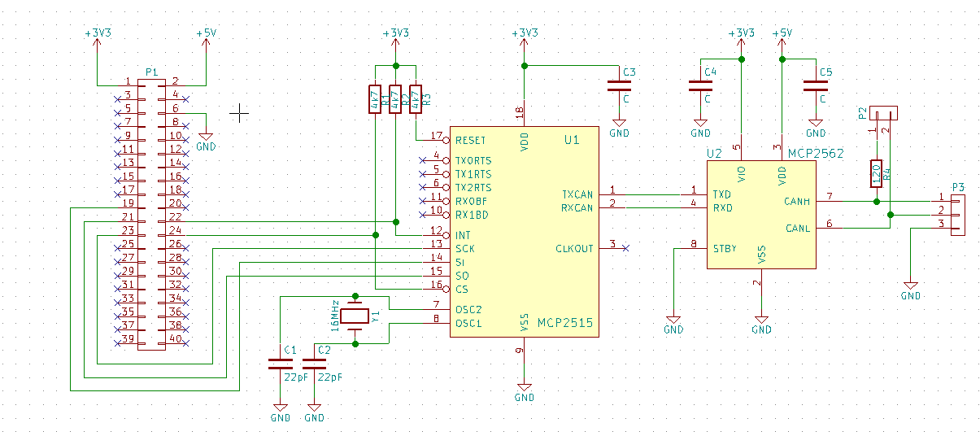980x436 pixels.
Task: Select the P1 40-pin header body
Action: point(151,215)
